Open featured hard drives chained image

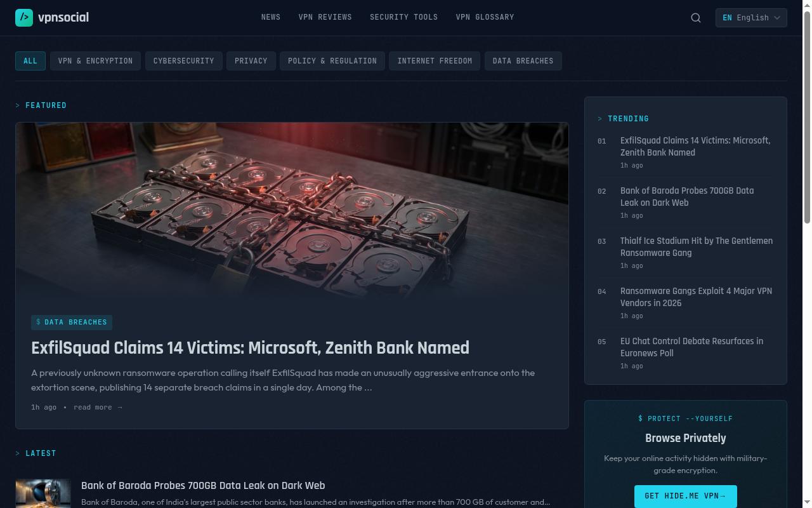(292, 211)
